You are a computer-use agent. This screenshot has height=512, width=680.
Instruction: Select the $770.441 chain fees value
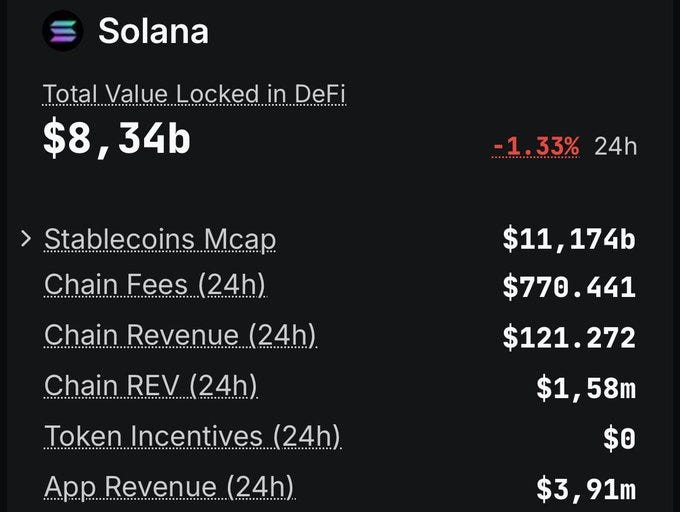(x=569, y=287)
